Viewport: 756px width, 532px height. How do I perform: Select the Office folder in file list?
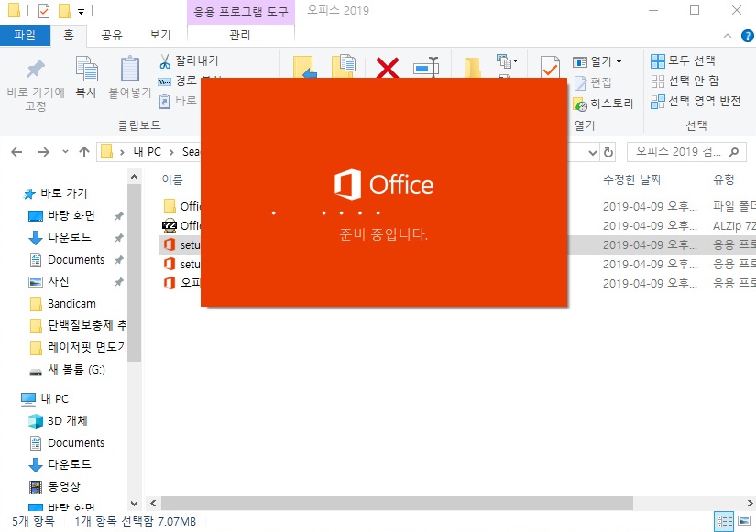pyautogui.click(x=182, y=206)
